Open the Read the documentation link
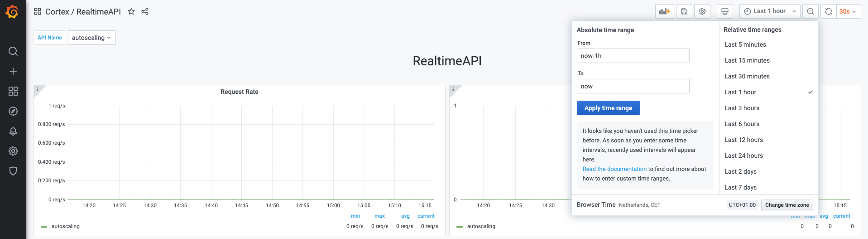 pos(614,169)
